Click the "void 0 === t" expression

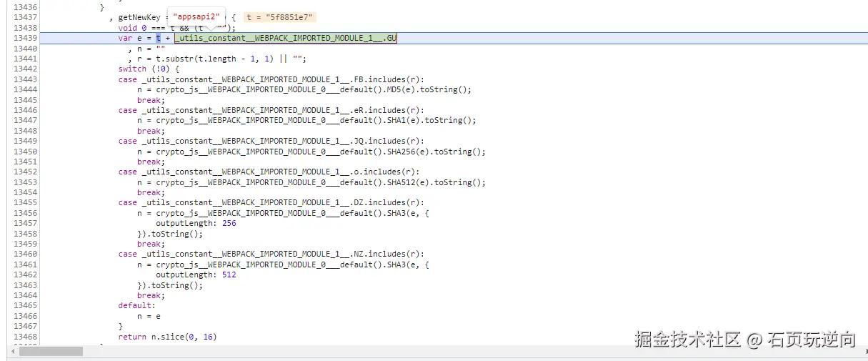(146, 28)
